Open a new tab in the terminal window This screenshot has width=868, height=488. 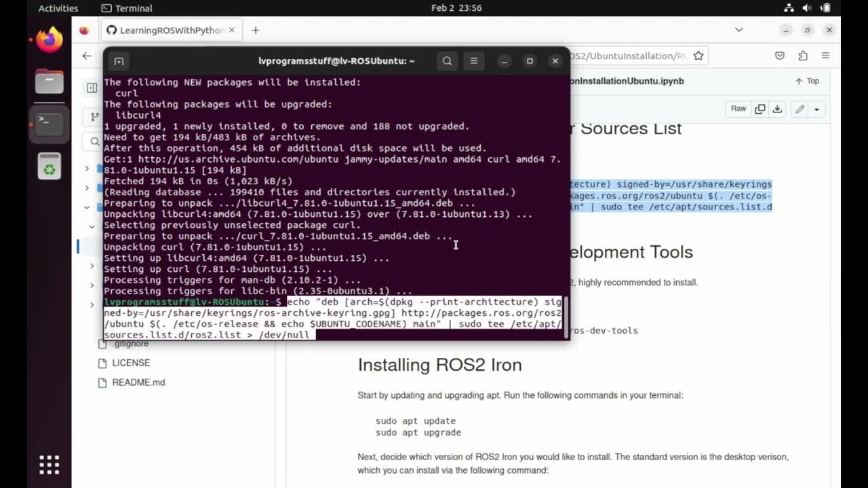[x=119, y=61]
